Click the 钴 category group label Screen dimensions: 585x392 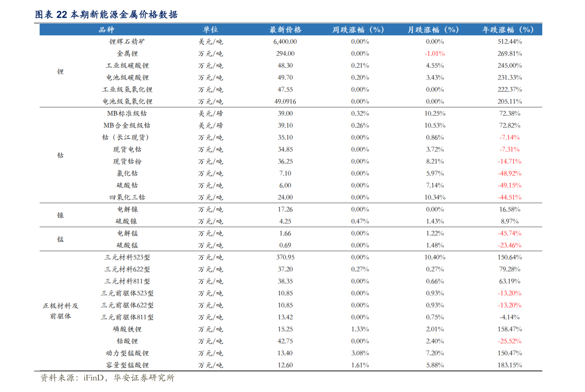point(60,155)
